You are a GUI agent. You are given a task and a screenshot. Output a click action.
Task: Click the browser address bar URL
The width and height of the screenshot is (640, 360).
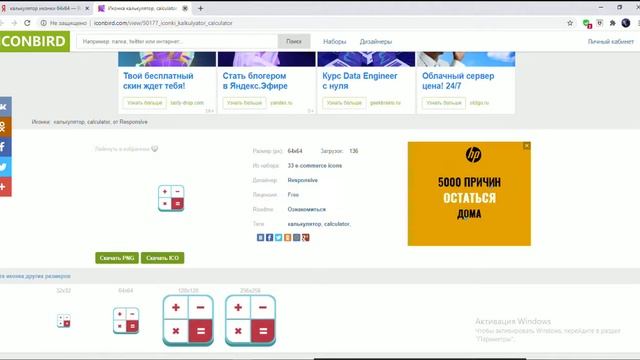[163, 23]
